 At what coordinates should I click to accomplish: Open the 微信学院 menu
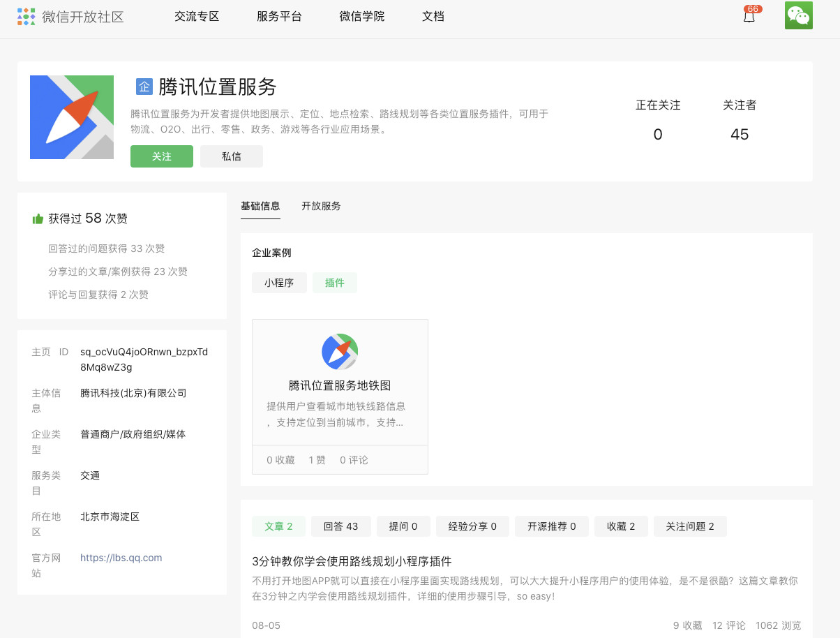(x=361, y=16)
